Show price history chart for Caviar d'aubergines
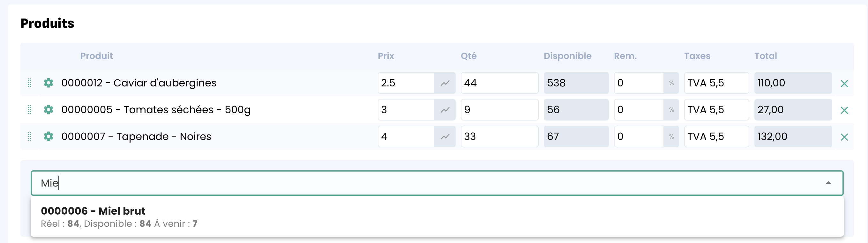This screenshot has height=243, width=868. point(445,83)
